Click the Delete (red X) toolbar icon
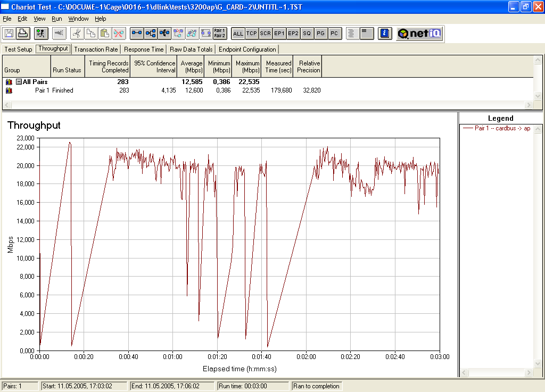The width and height of the screenshot is (545, 392). tap(119, 34)
